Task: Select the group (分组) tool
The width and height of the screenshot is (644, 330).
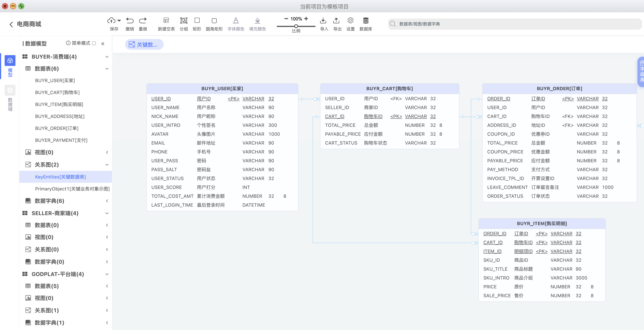Action: click(x=184, y=20)
